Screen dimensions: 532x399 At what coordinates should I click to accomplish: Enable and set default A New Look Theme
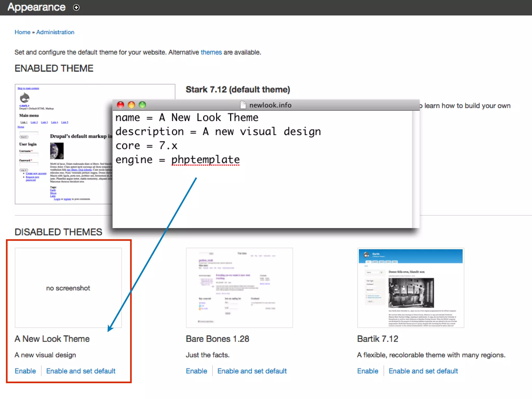pos(81,371)
